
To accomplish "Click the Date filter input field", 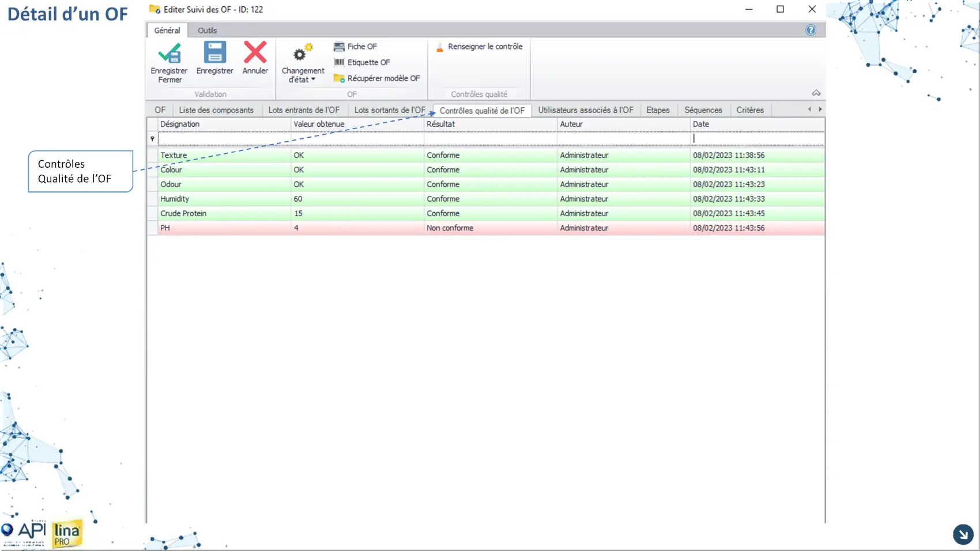I will [x=757, y=138].
